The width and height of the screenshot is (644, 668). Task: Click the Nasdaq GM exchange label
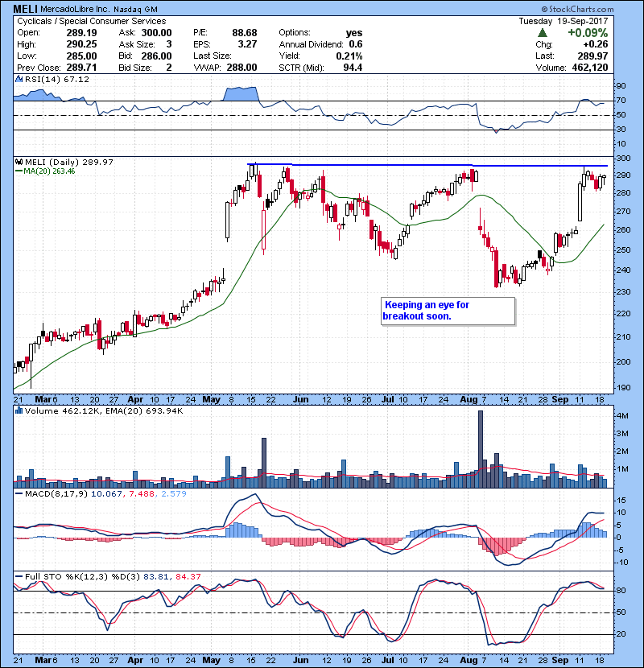pos(135,10)
